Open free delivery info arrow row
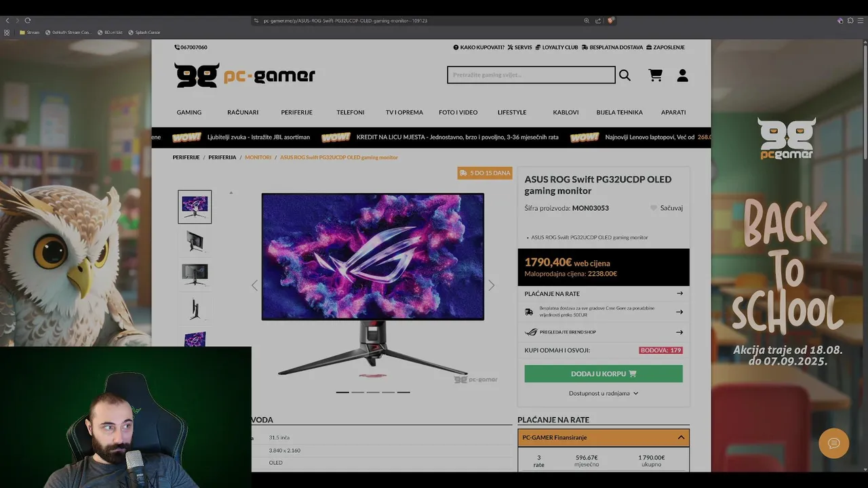Viewport: 868px width, 488px height. pos(604,312)
